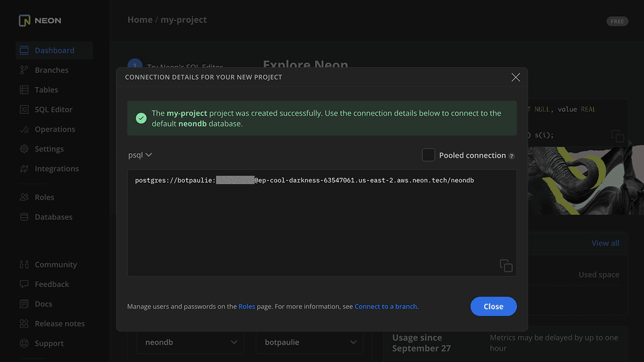Click the elephant artwork image
This screenshot has height=362, width=644.
tap(585, 181)
